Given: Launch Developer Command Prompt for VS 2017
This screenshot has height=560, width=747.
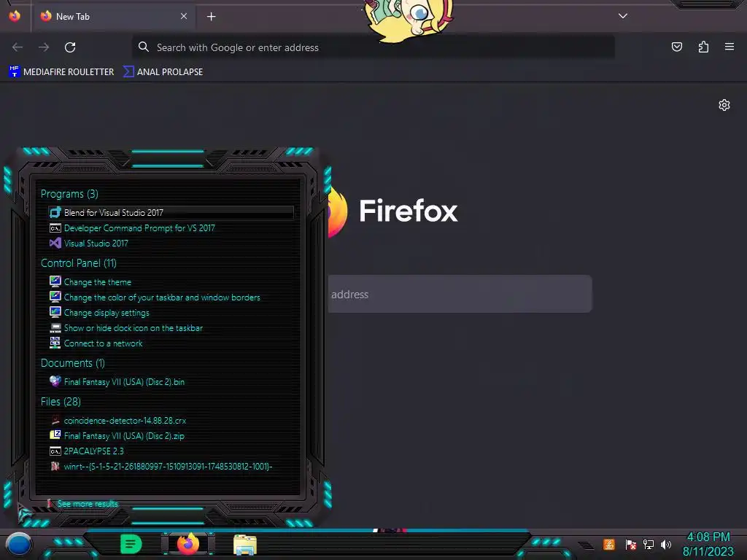Looking at the screenshot, I should [x=139, y=228].
